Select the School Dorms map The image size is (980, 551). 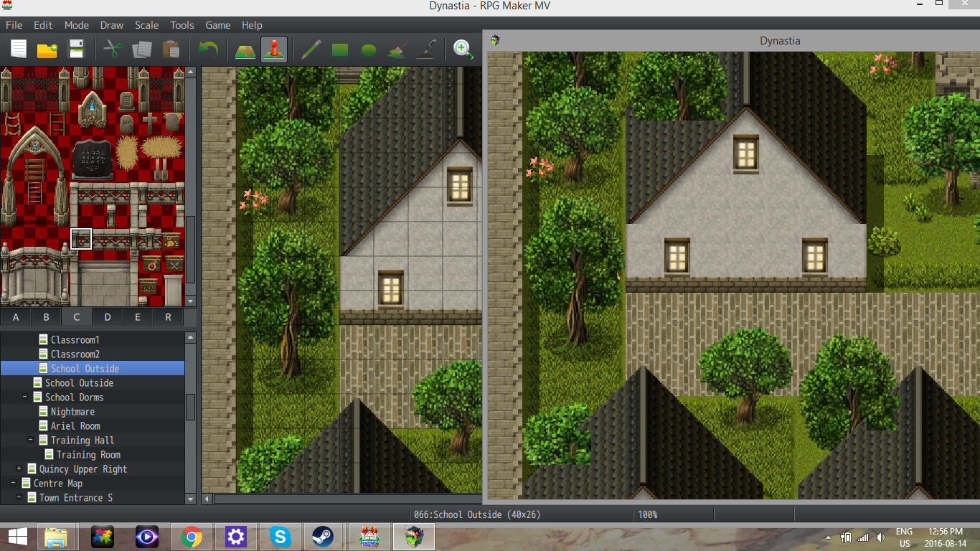[x=74, y=397]
